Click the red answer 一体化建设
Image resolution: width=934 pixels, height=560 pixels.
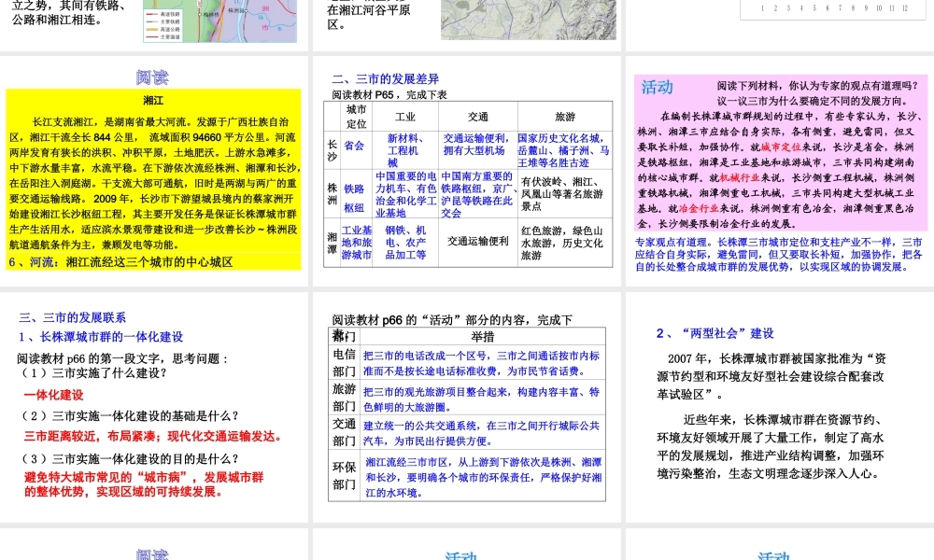(x=53, y=395)
